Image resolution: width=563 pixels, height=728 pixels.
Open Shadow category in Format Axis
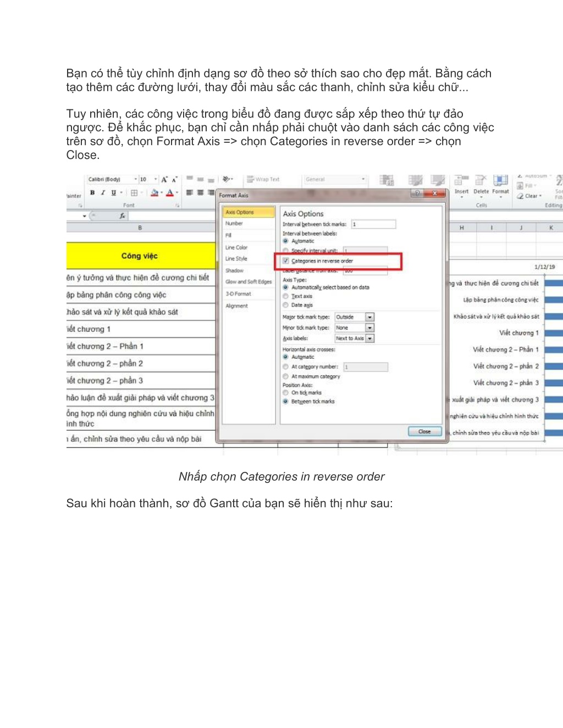(x=249, y=271)
